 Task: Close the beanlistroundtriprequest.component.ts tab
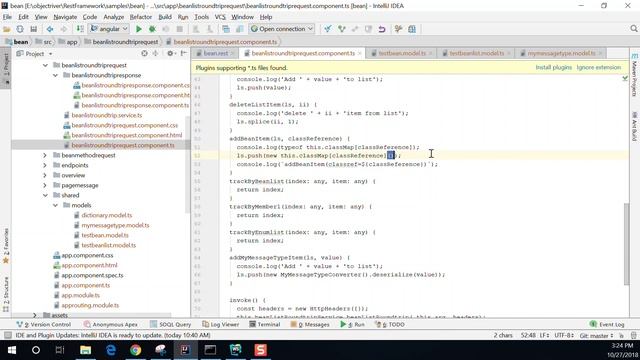(x=360, y=53)
